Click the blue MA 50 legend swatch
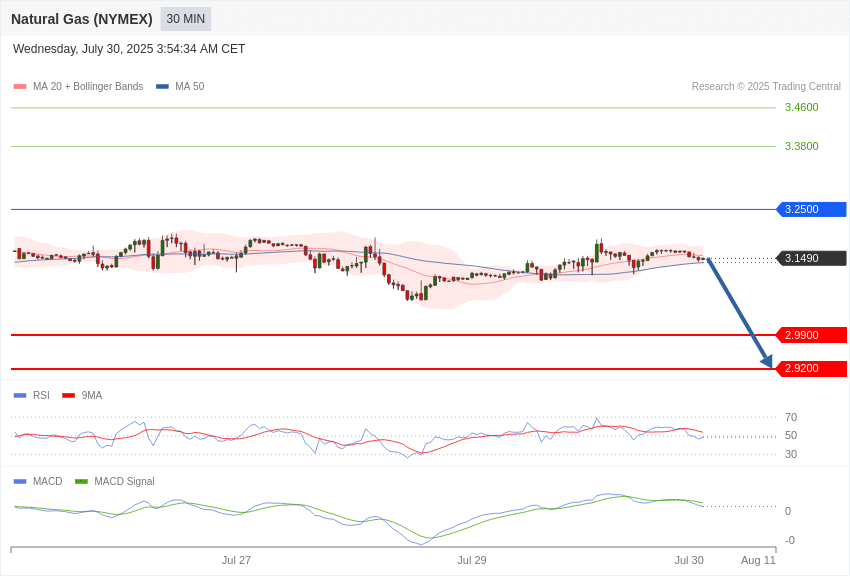 point(162,87)
